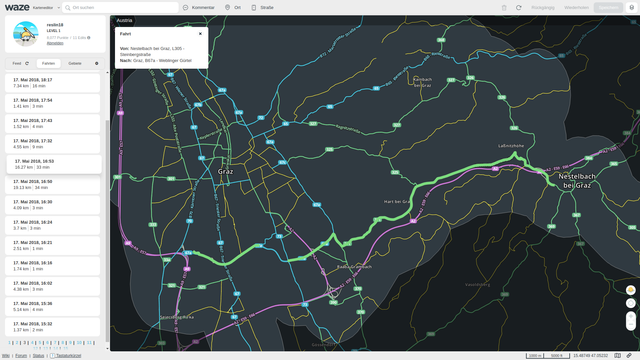
Task: Click the search magnifier icon
Action: pyautogui.click(x=68, y=8)
